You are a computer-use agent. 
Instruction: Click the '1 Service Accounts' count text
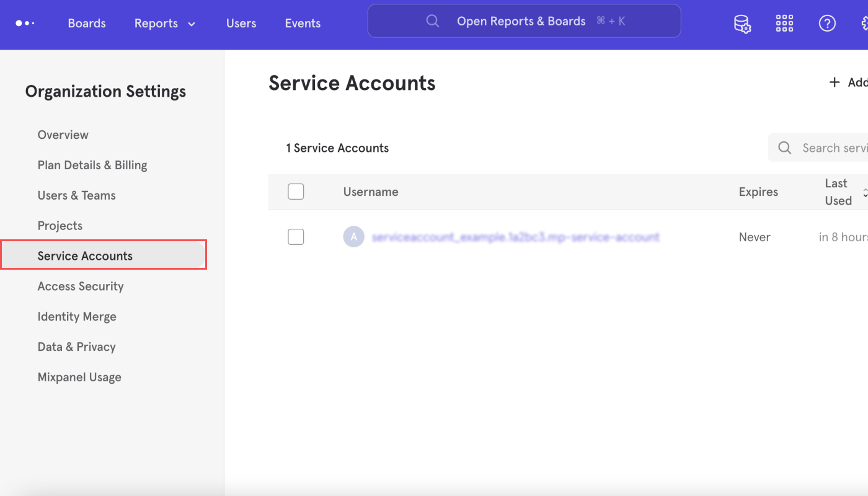pyautogui.click(x=337, y=148)
